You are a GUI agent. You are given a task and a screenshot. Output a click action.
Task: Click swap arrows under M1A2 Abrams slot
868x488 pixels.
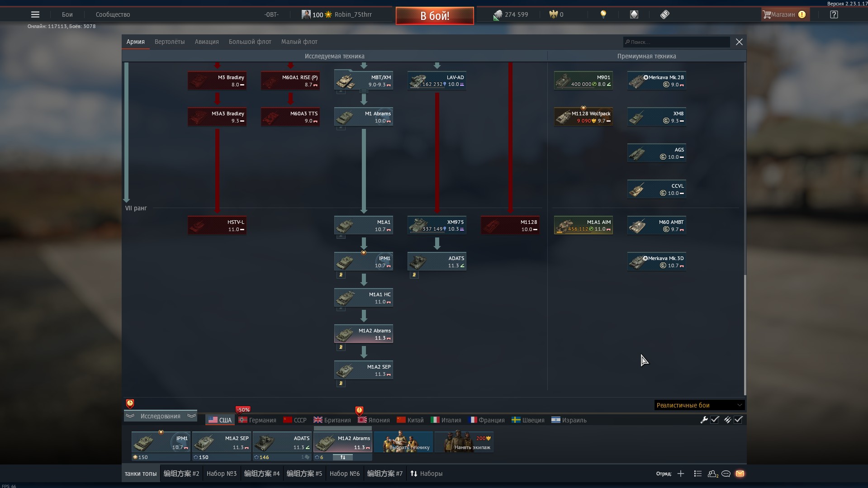[343, 457]
